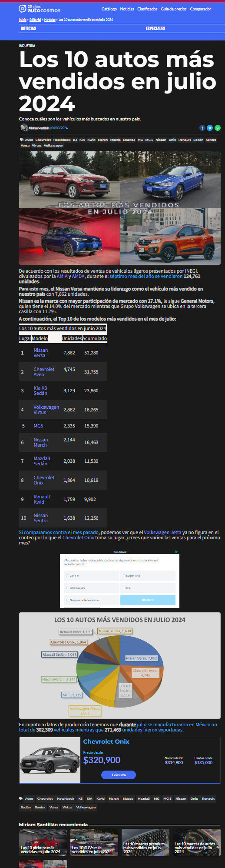Select the KFC checkbox
Viewport: 225px width, 868px height.
pos(124,588)
